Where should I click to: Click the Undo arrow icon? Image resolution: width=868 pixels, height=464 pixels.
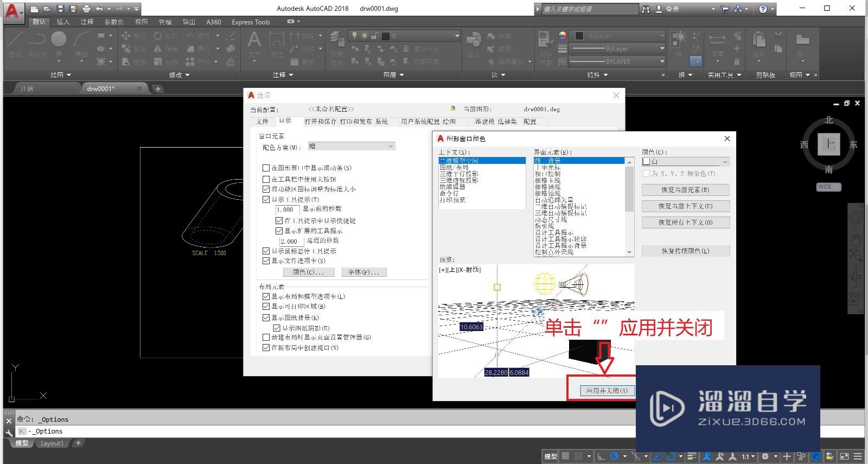click(x=99, y=9)
